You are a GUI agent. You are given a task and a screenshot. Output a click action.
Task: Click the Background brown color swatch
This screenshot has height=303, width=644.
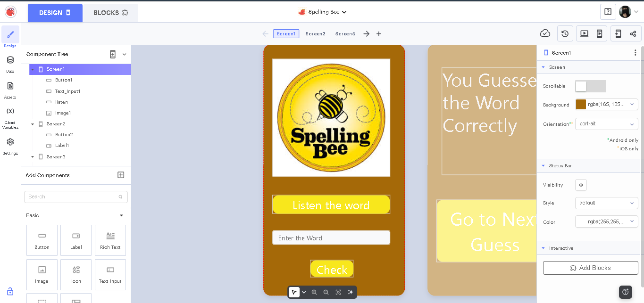[x=581, y=105]
